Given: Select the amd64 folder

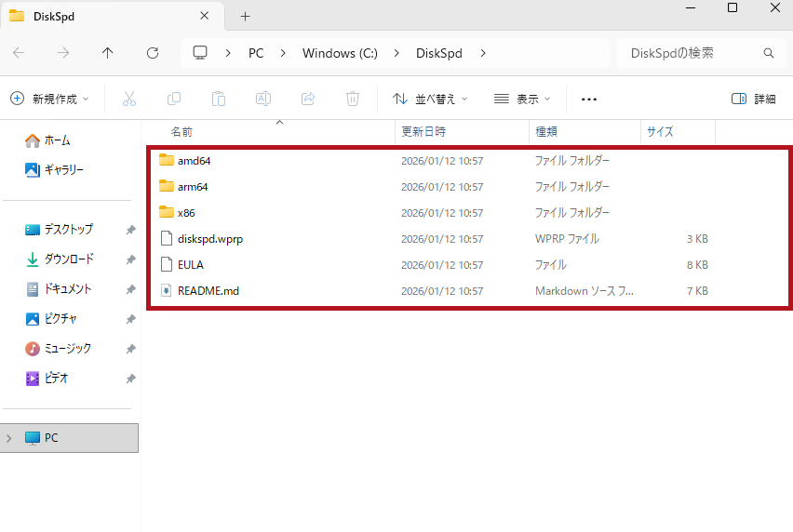Looking at the screenshot, I should [x=194, y=161].
